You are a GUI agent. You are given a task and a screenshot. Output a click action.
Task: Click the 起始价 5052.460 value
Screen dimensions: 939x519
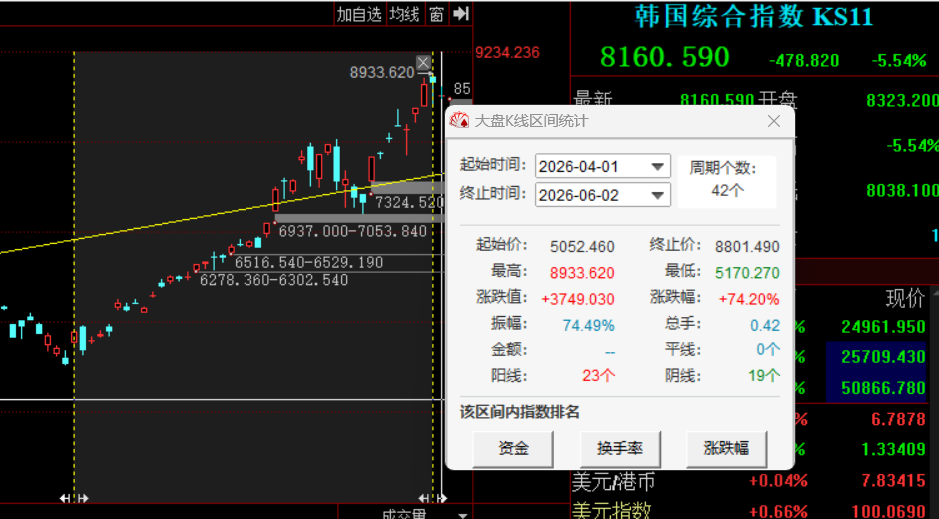point(582,247)
